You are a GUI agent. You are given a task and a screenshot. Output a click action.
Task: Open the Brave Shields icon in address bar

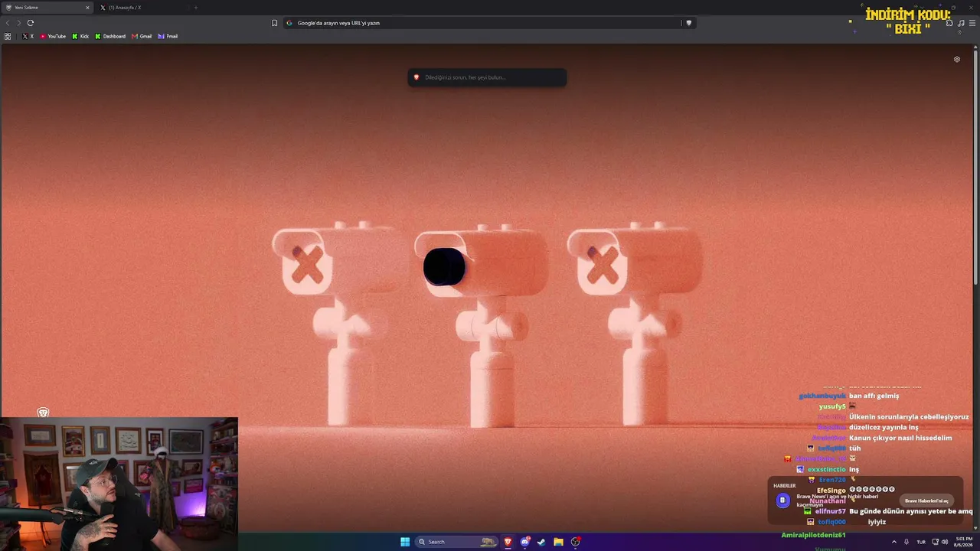[689, 23]
